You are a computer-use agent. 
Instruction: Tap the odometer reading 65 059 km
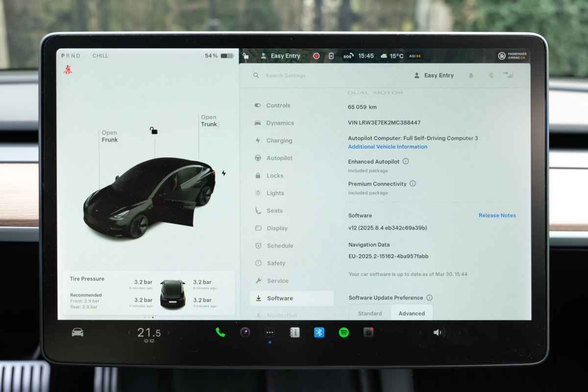click(x=362, y=107)
